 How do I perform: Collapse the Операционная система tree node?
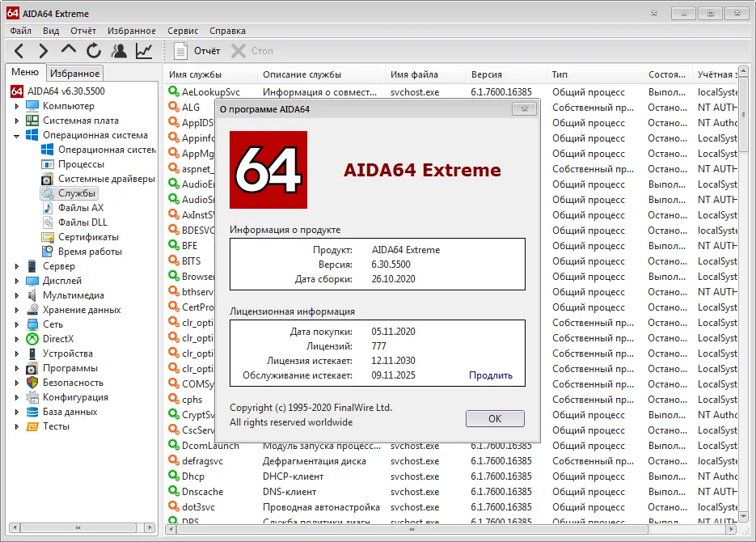pyautogui.click(x=17, y=136)
